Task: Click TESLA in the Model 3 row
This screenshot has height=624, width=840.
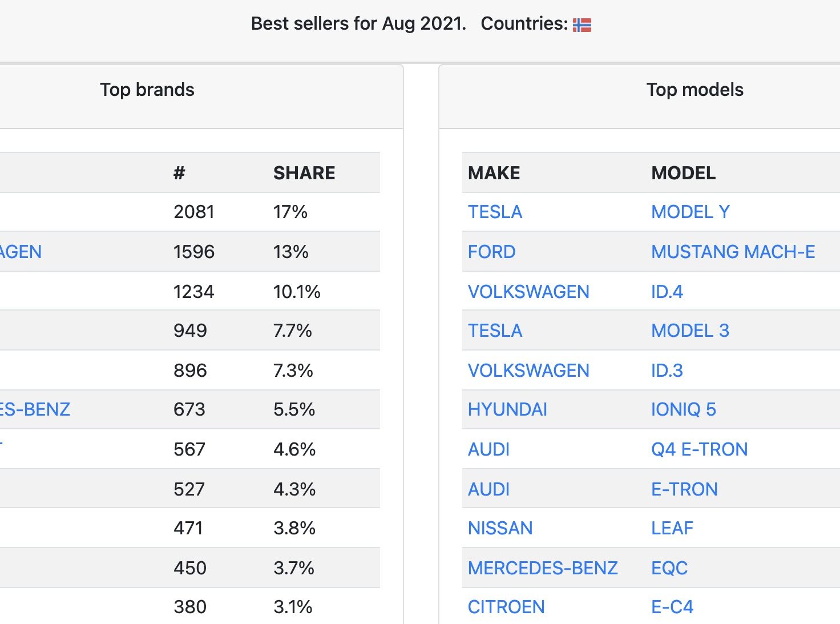Action: 495,331
